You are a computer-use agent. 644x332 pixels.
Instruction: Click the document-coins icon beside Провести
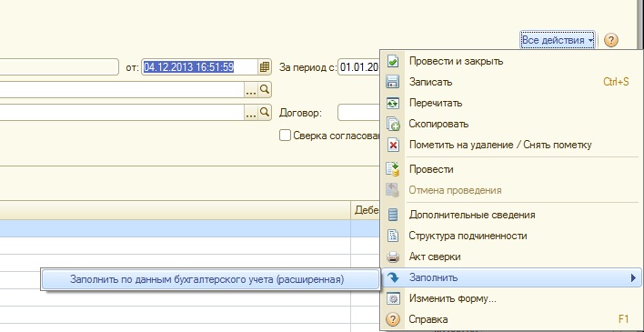393,169
